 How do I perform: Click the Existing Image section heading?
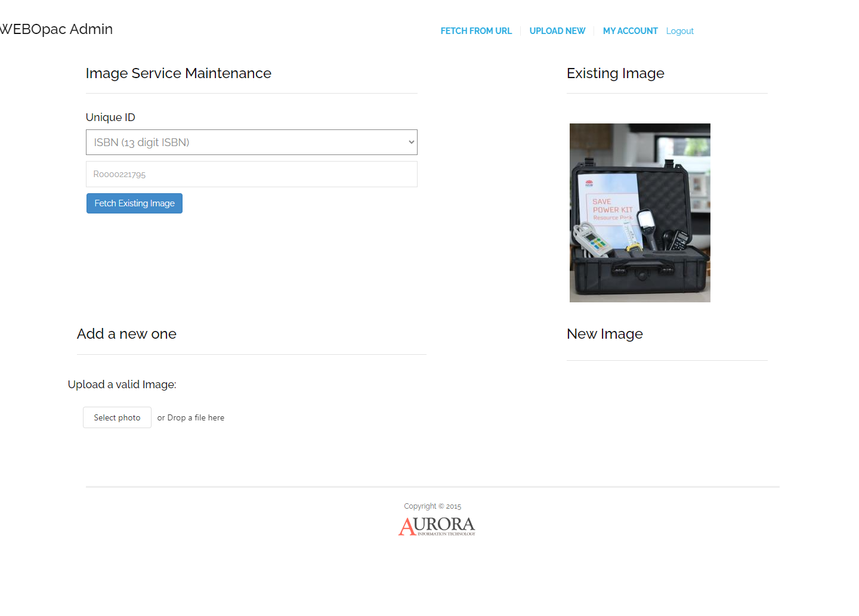tap(615, 73)
